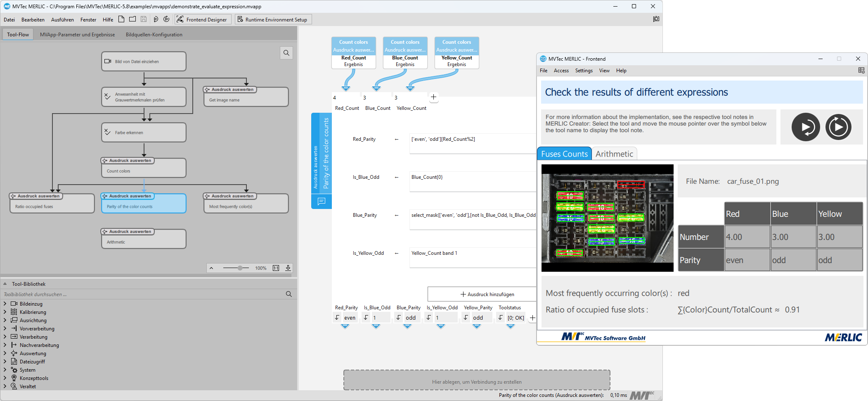Click search icon in Tool-Bibliothek
This screenshot has height=401, width=868.
289,294
